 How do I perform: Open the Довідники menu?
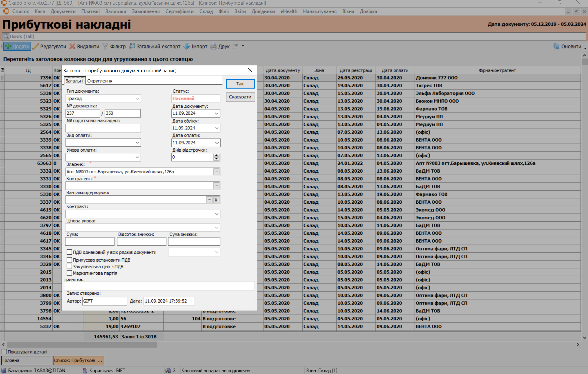[x=263, y=11]
